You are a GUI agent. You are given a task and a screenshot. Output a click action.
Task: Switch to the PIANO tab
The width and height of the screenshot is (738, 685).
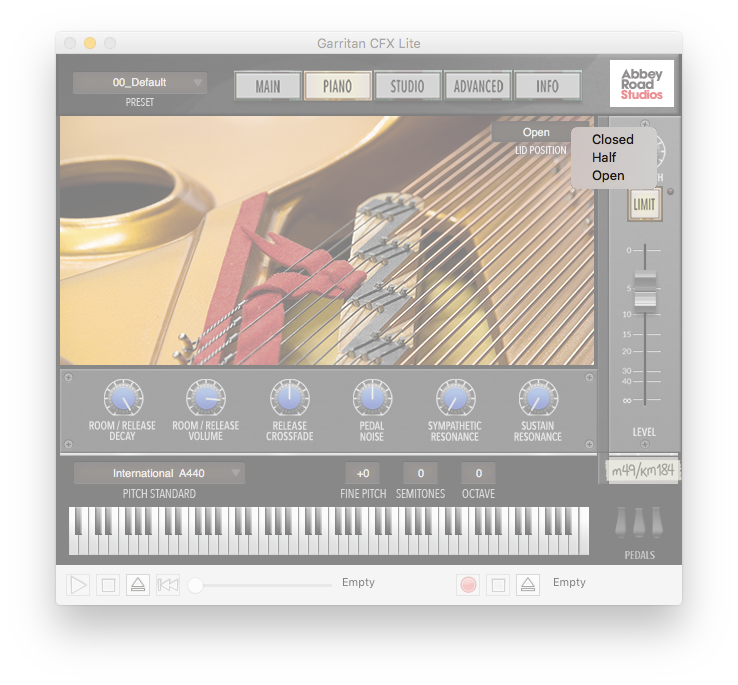(337, 86)
